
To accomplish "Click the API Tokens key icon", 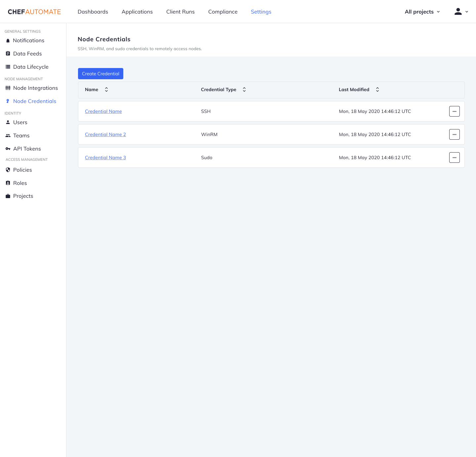I will pos(8,149).
